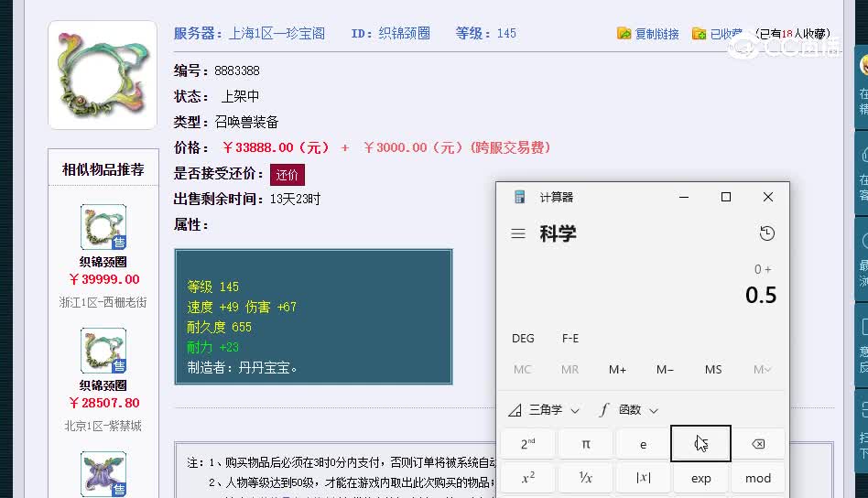Click the reciprocal 1/x key
The image size is (868, 498).
[x=586, y=478]
